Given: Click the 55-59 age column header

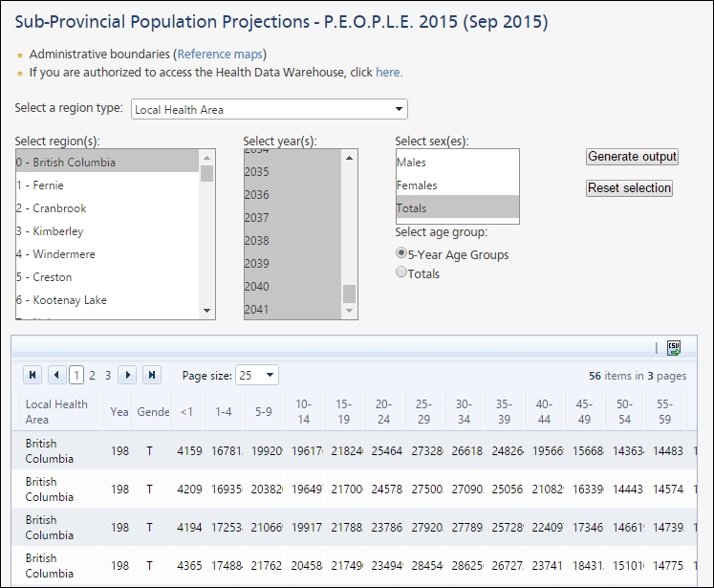Looking at the screenshot, I should [664, 411].
